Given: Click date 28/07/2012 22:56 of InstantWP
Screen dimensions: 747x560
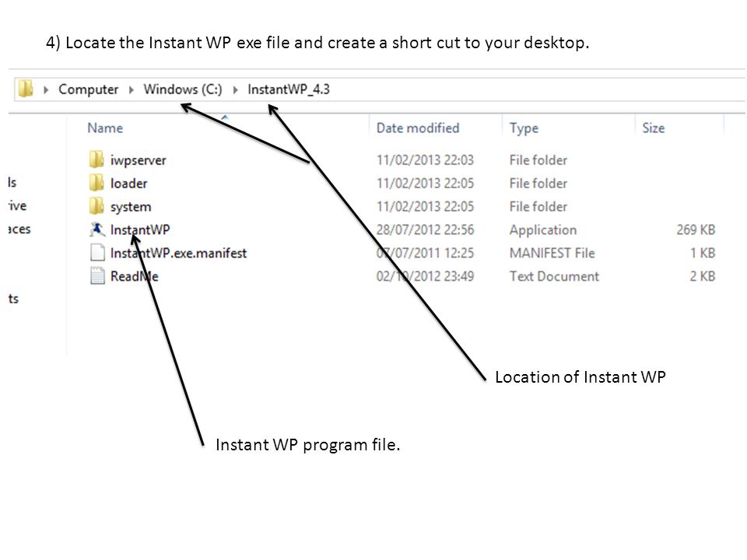Looking at the screenshot, I should tap(425, 230).
